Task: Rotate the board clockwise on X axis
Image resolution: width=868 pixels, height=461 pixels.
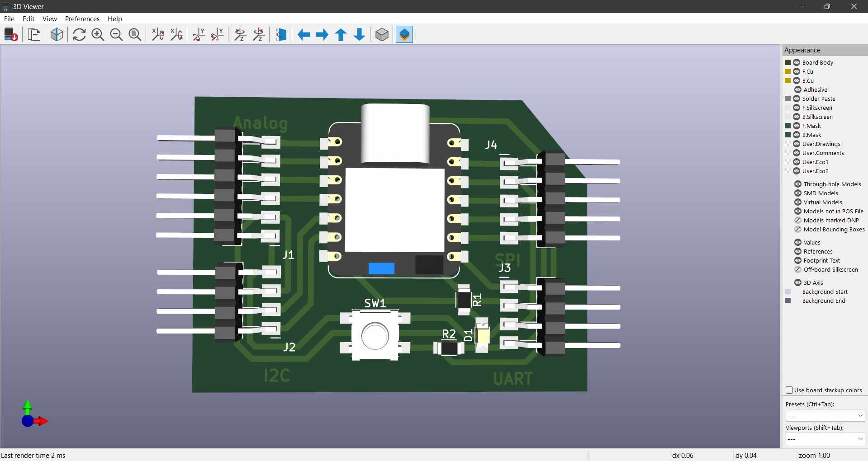Action: 157,34
